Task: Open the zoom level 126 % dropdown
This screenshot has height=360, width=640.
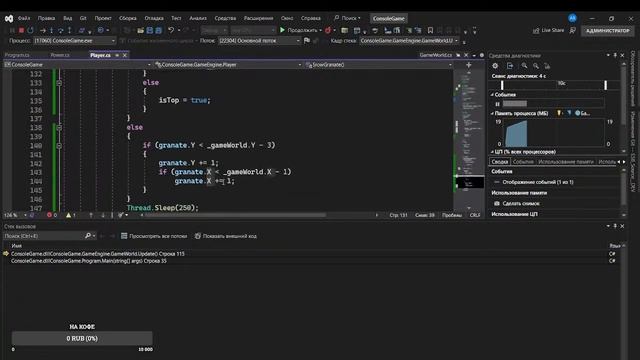Action: [x=15, y=215]
